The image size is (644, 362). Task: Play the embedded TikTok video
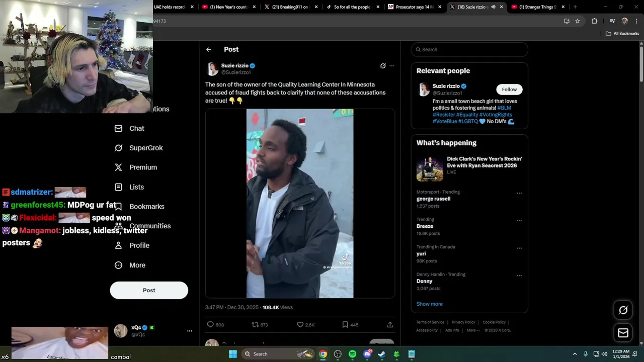click(x=300, y=204)
